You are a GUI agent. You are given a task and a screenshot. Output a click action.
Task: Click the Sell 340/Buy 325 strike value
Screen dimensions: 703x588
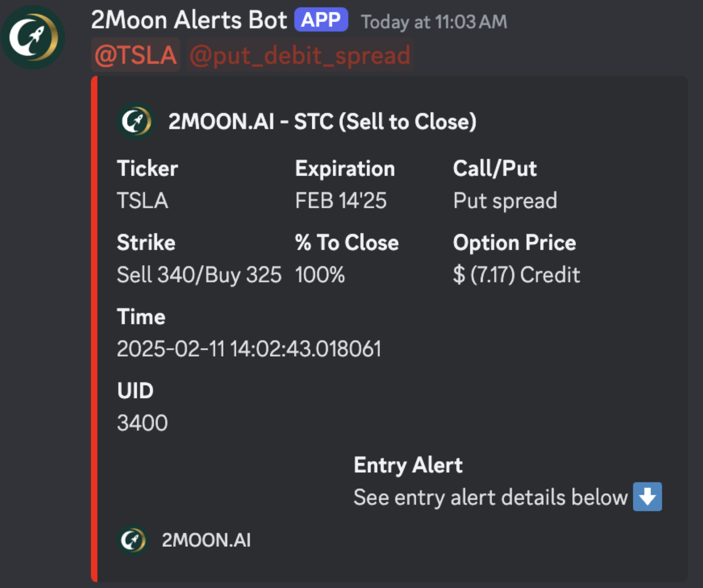pos(199,275)
